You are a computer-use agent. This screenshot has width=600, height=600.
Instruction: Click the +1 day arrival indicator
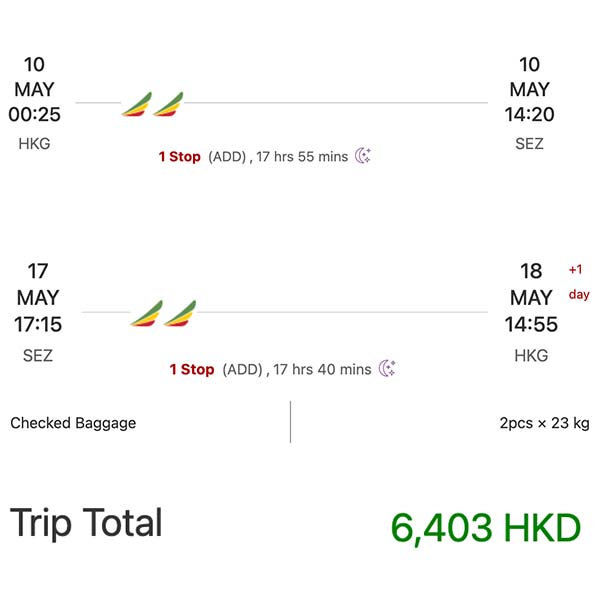point(579,282)
